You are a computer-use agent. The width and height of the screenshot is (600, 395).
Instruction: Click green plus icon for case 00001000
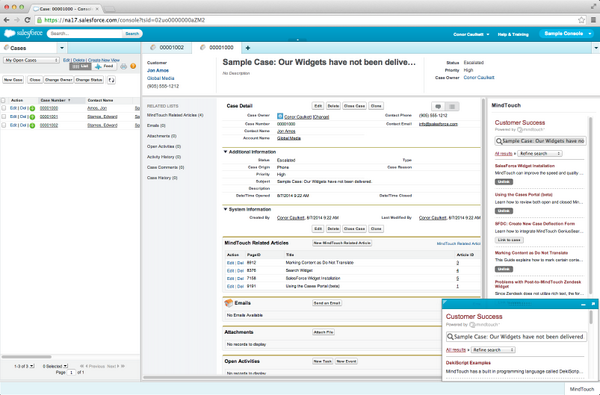coord(33,109)
